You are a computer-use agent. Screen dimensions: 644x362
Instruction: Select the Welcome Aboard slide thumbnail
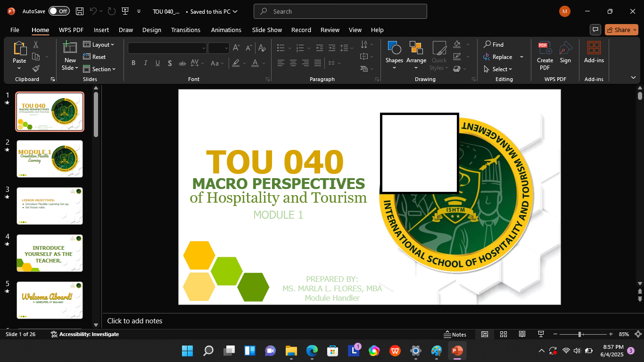click(x=50, y=300)
